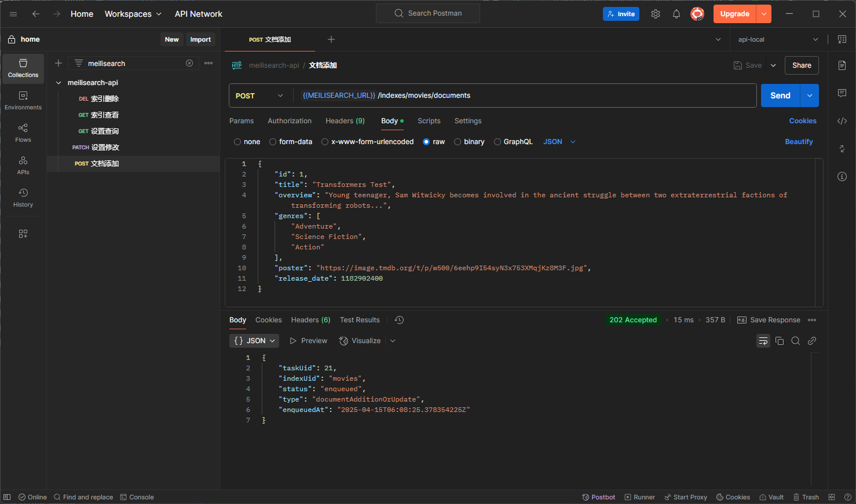Switch to the Headers tab of the request

(345, 121)
